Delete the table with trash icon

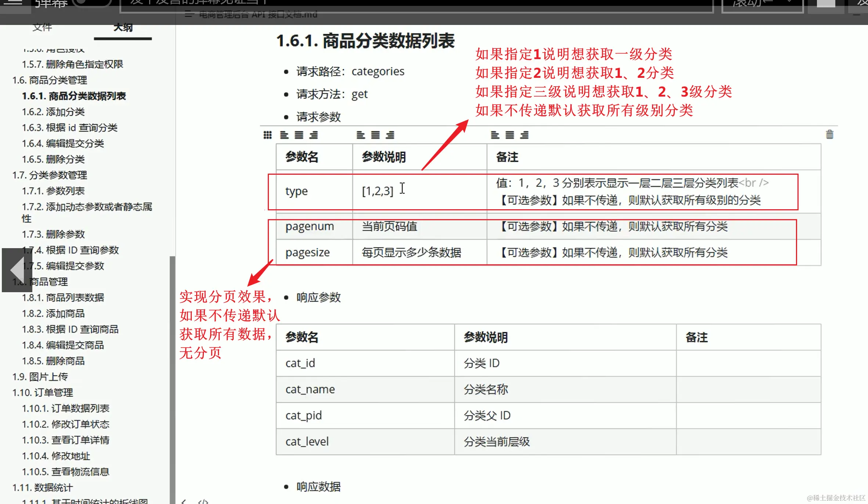829,134
